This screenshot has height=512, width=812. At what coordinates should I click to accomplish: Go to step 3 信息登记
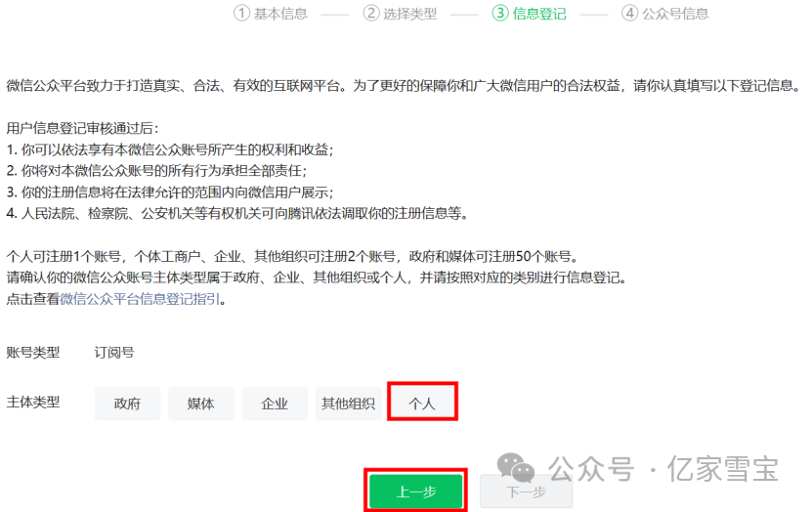coord(530,13)
